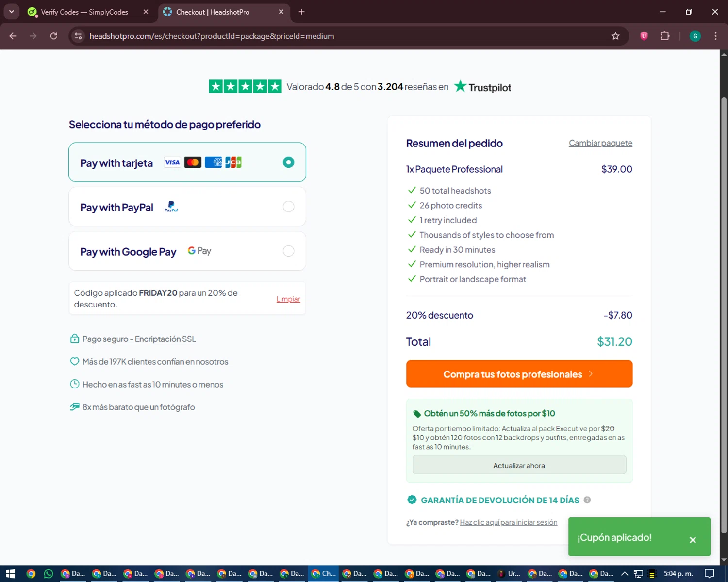Click the Ur... taskbar item

[508, 574]
